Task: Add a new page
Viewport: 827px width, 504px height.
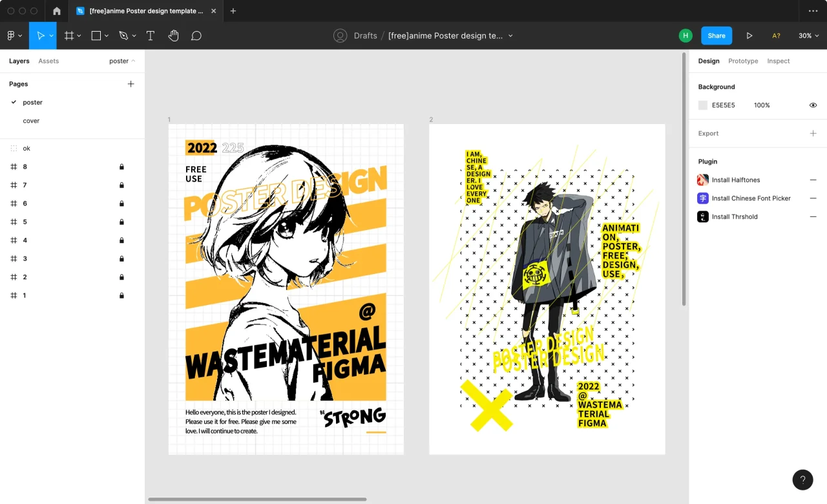Action: [x=131, y=84]
